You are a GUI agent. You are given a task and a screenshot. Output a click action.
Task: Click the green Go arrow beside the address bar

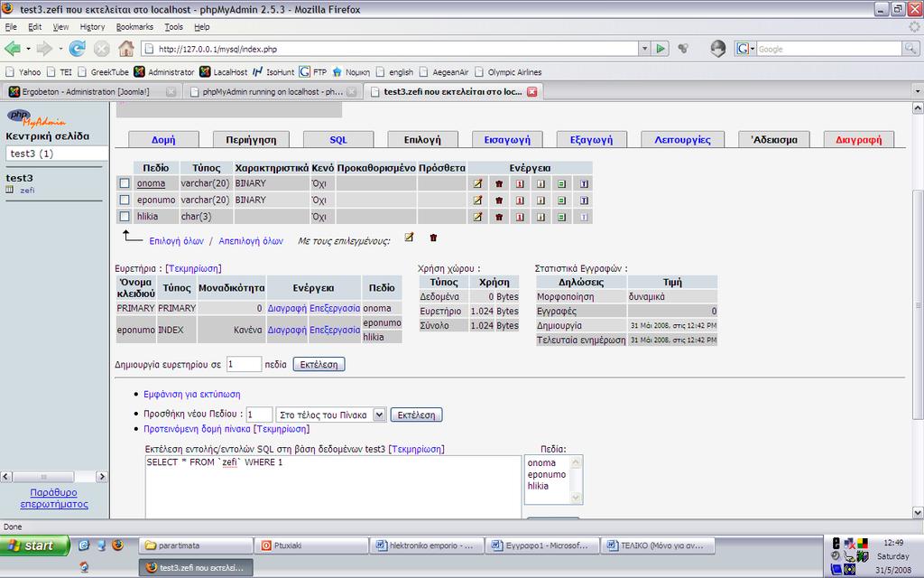coord(661,49)
